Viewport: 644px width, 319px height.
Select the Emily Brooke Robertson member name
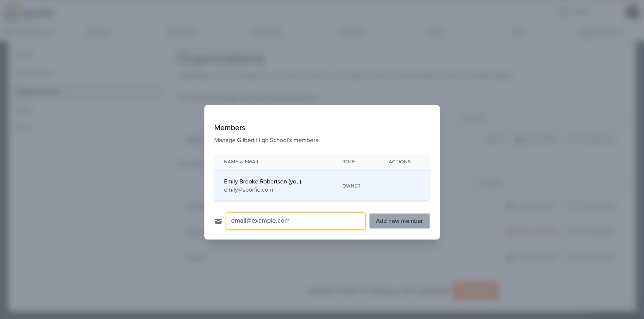(x=262, y=182)
